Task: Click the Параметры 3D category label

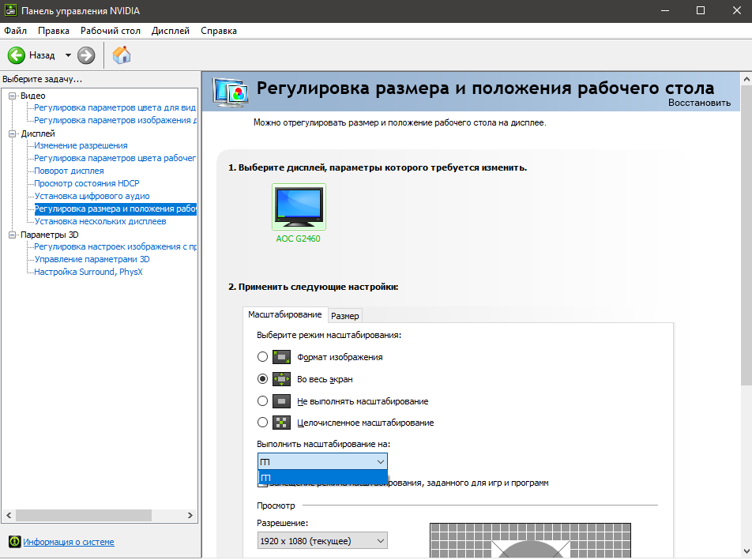Action: click(50, 235)
